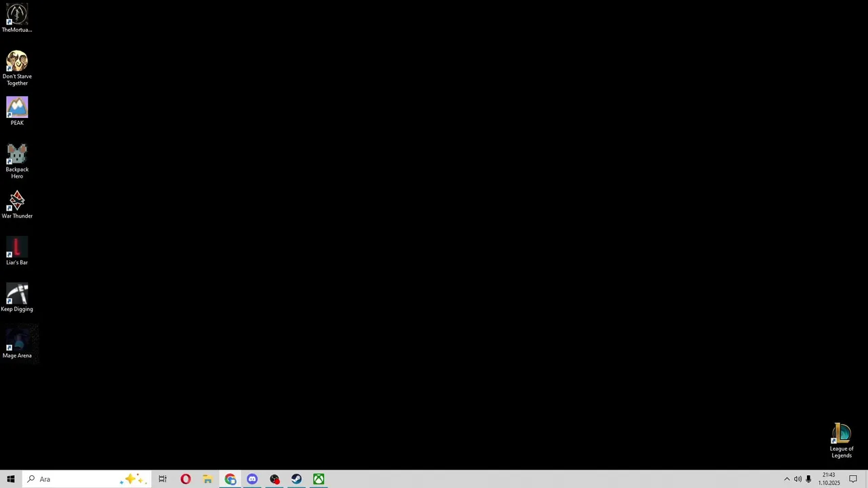Open Steam from the taskbar

(x=296, y=479)
